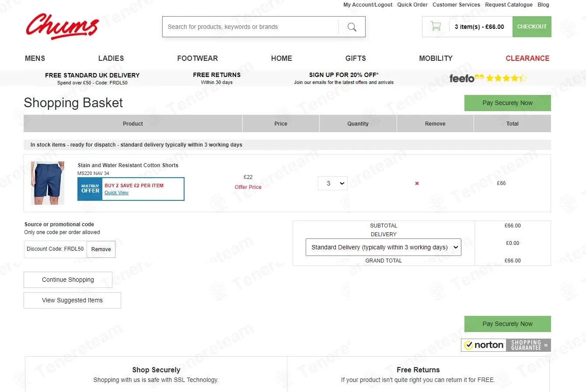Click Continue Shopping
586x392 pixels.
[x=68, y=280]
